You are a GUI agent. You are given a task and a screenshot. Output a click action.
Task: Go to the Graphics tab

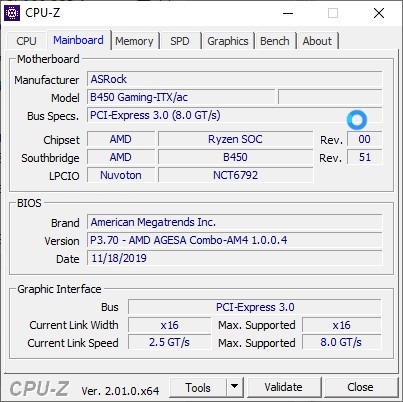228,41
